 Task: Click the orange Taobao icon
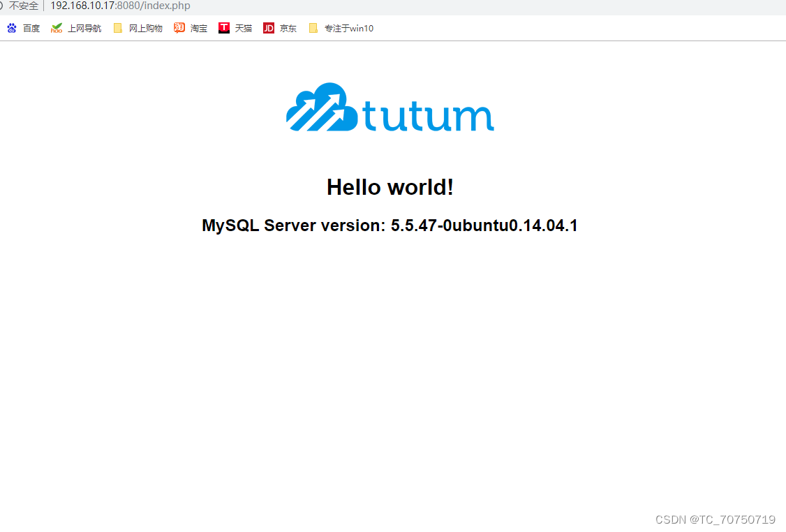179,28
